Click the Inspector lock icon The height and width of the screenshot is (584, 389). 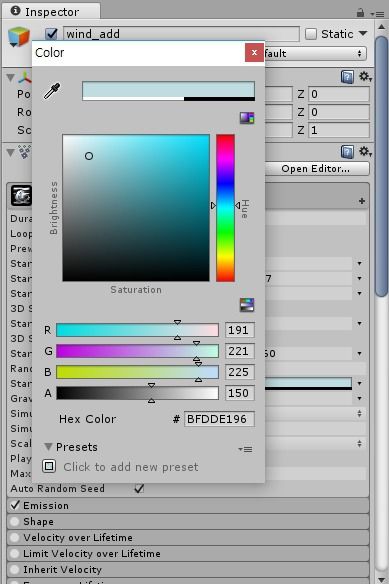[360, 13]
